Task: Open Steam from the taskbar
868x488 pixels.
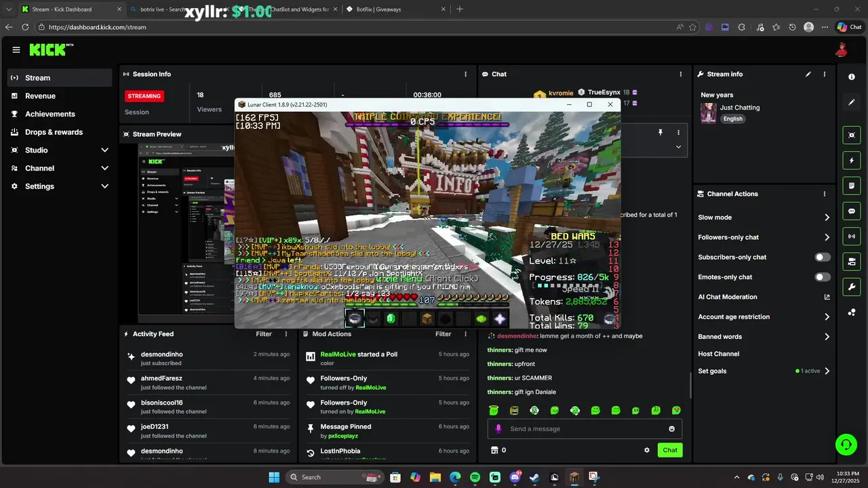Action: click(534, 477)
